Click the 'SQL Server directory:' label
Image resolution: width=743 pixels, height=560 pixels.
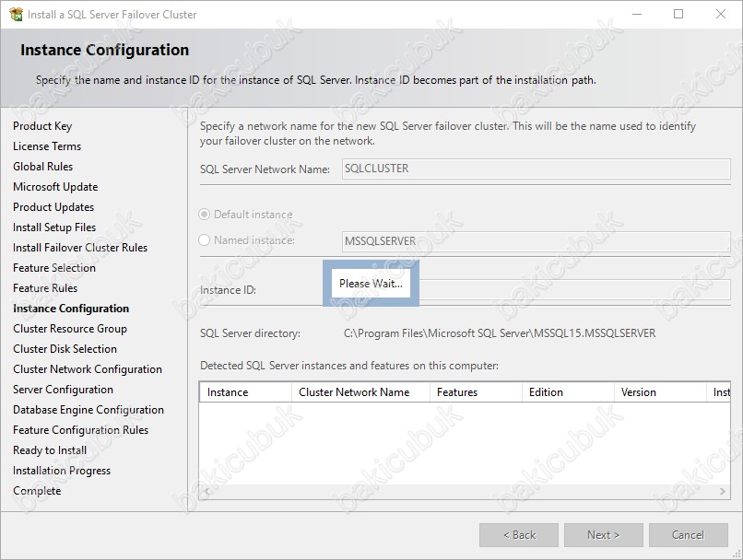click(x=250, y=333)
